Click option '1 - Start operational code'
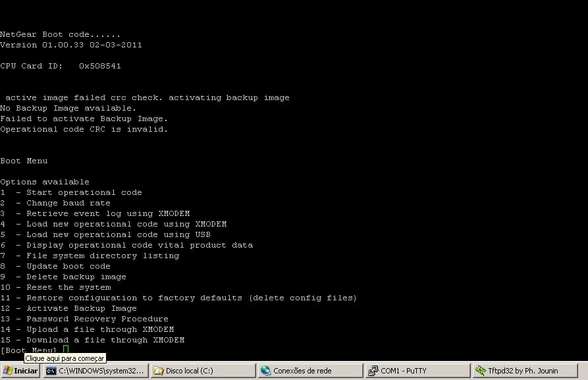This screenshot has height=380, width=588. [71, 192]
